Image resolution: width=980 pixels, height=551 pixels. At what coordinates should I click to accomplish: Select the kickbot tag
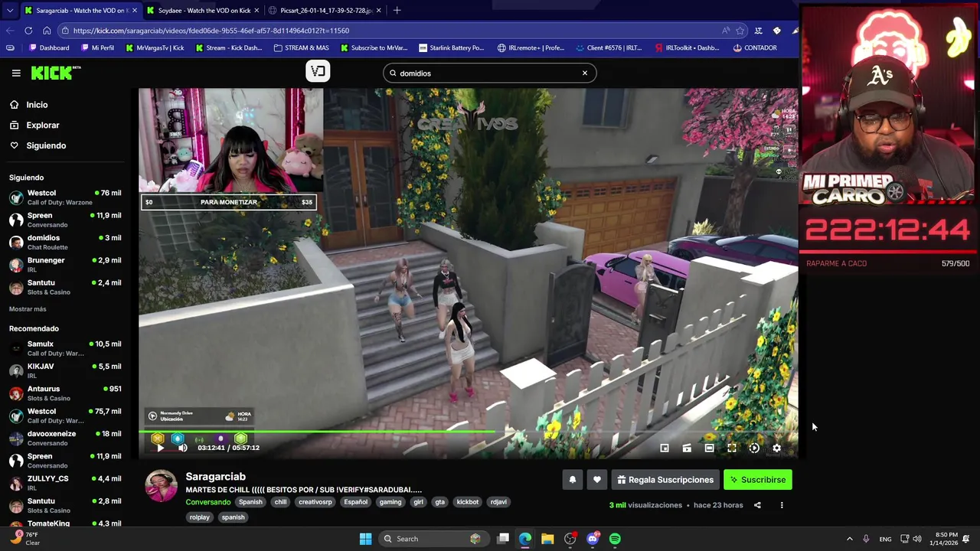point(468,502)
